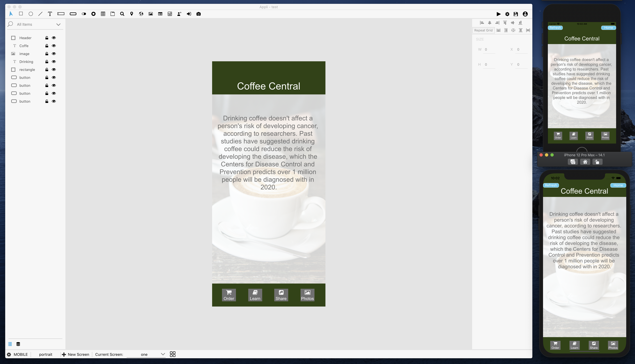Select the globe web browser tool

pos(141,14)
